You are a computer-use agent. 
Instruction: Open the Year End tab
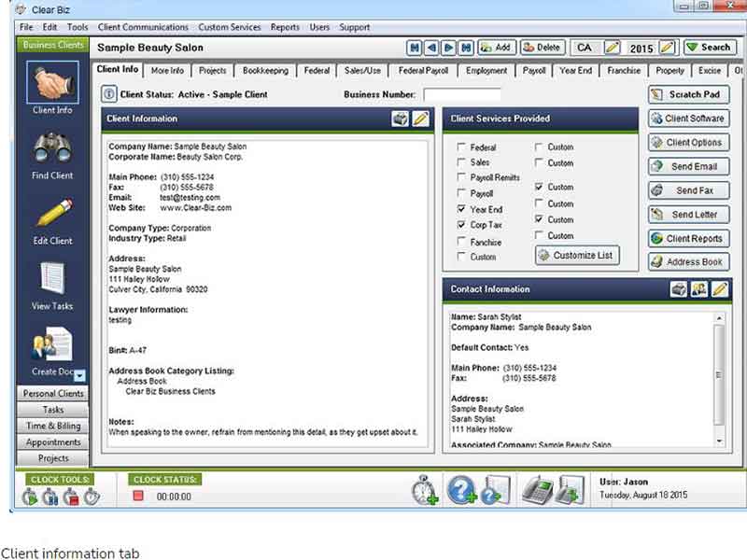(575, 71)
